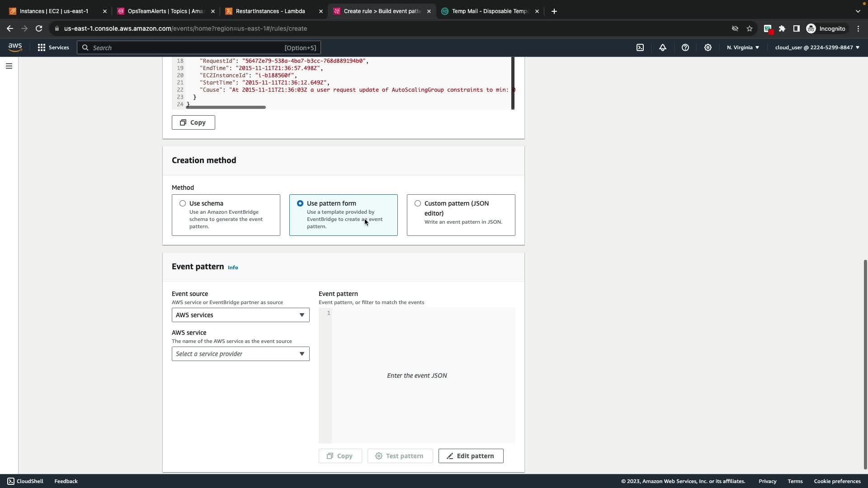Open the notifications bell icon
Image resolution: width=868 pixels, height=488 pixels.
[663, 47]
